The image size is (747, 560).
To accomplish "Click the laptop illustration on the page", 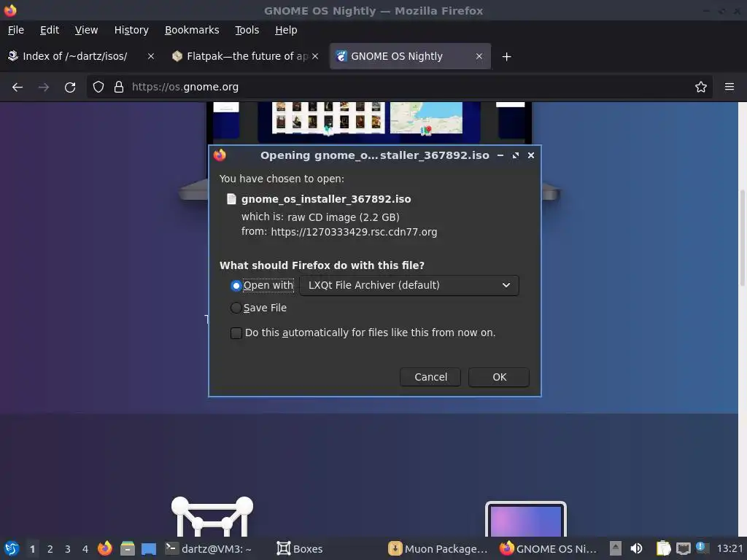I will [x=526, y=519].
